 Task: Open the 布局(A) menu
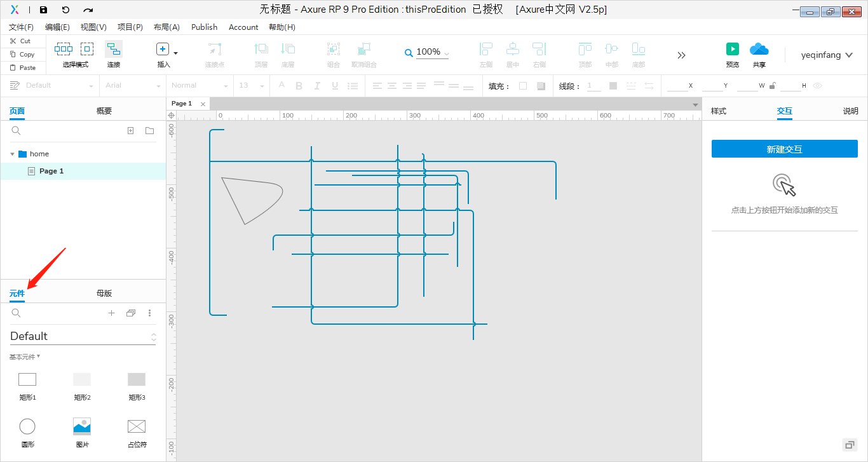[x=166, y=27]
